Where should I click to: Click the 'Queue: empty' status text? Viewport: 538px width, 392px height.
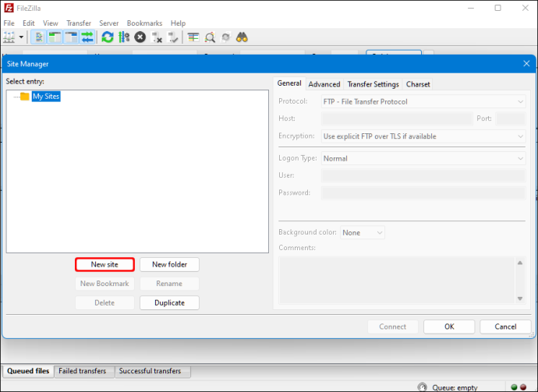[x=455, y=387]
